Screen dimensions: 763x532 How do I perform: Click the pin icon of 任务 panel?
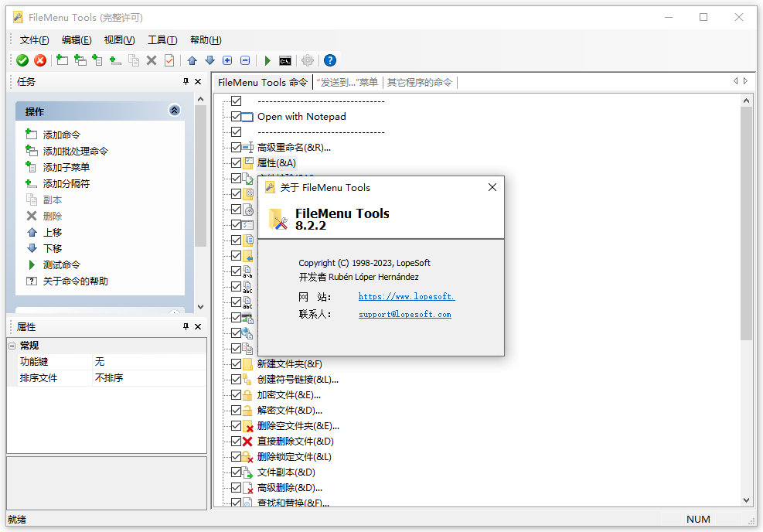pyautogui.click(x=186, y=81)
